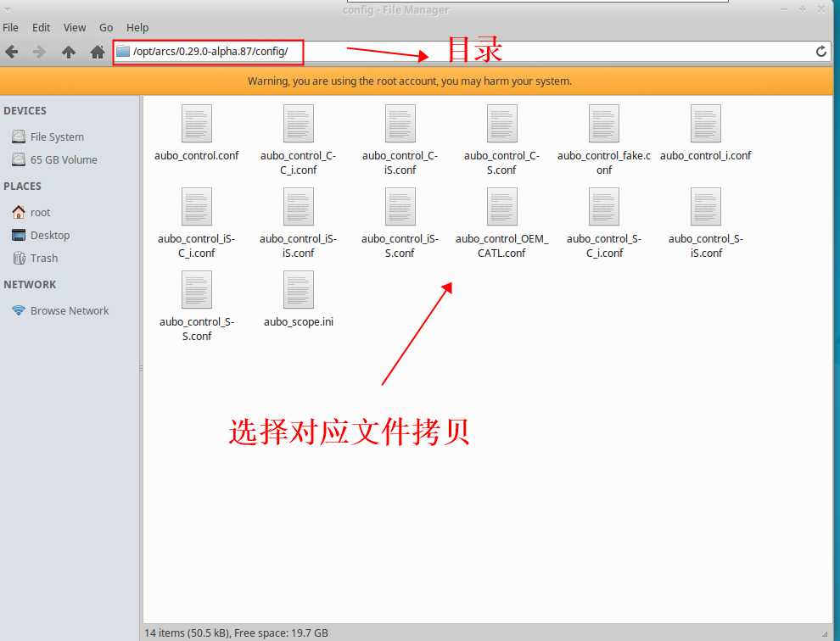840x641 pixels.
Task: Select the aubo_control_C-S.conf file icon
Action: coord(502,123)
